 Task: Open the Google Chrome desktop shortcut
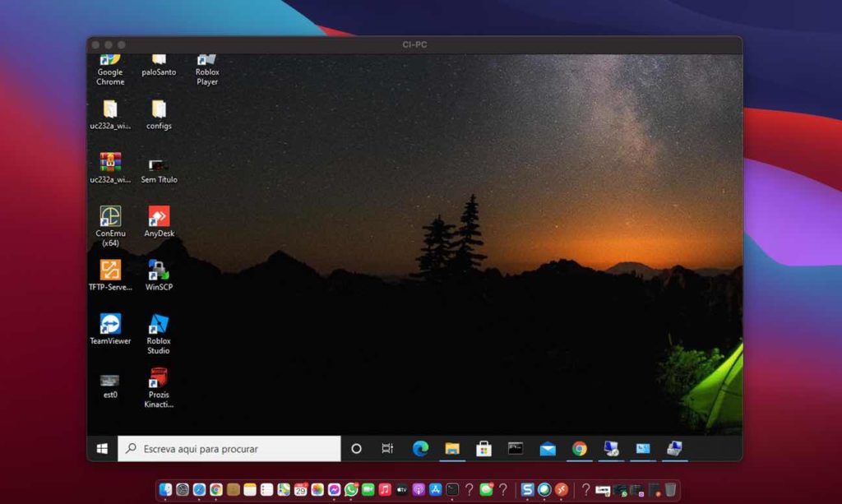110,71
